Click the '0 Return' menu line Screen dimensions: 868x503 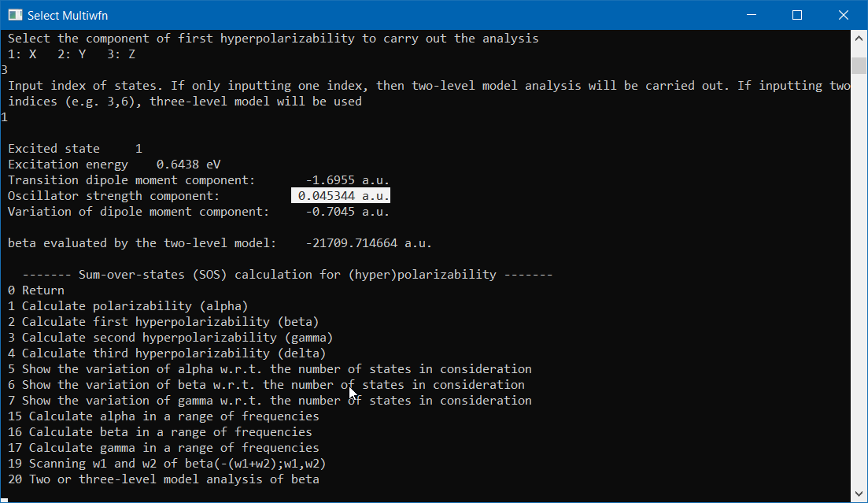point(36,290)
